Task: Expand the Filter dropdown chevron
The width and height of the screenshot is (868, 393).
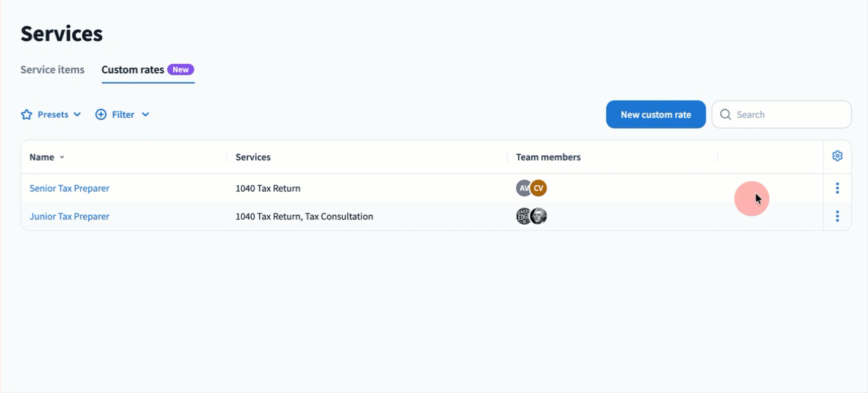Action: 145,114
